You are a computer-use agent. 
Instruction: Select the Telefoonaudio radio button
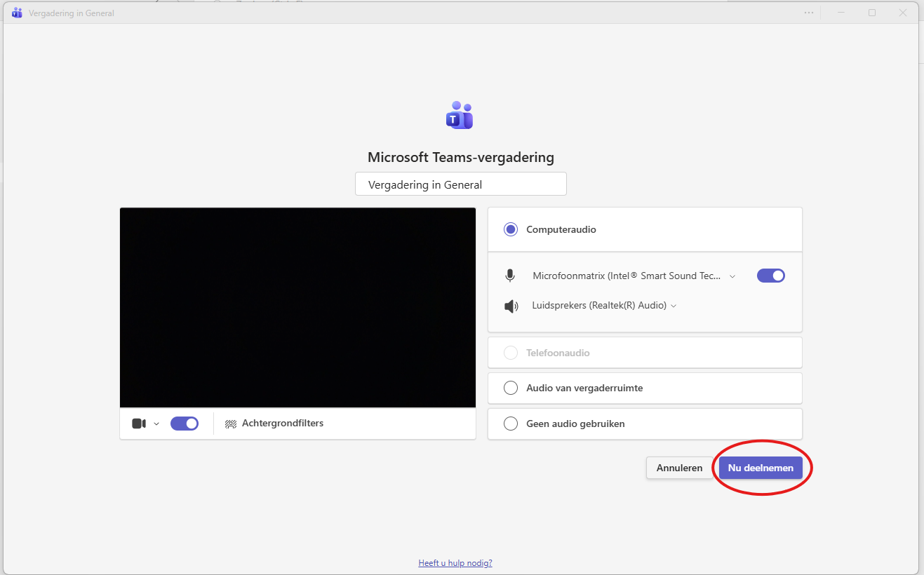511,353
